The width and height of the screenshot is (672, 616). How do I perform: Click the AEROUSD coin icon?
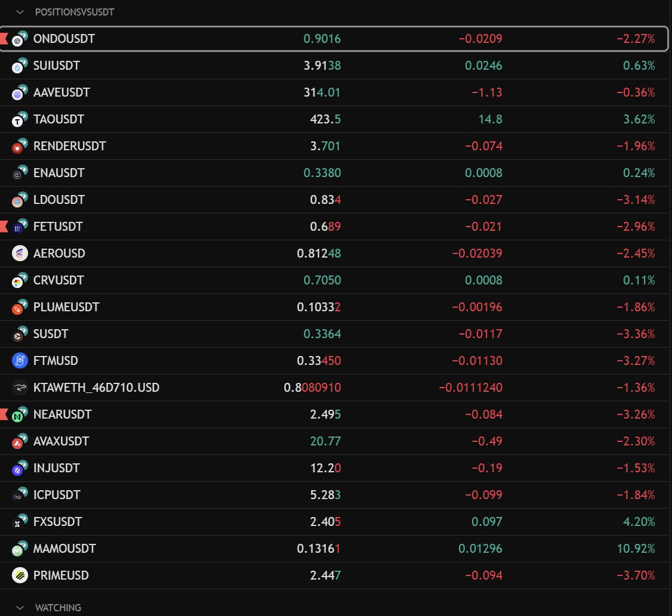20,253
